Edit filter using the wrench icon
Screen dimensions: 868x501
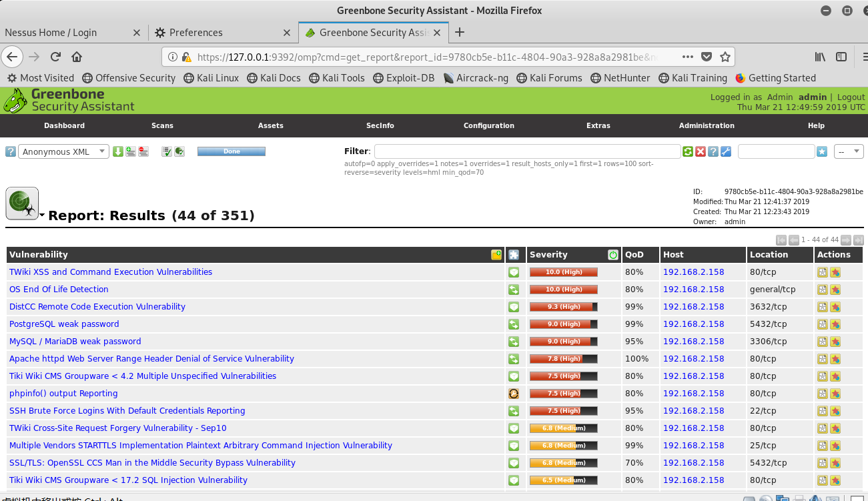coord(726,151)
